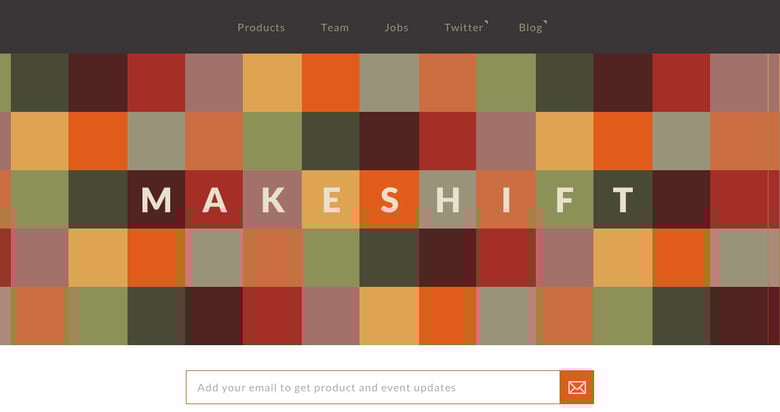Viewport: 780px width, 412px height.
Task: Open the Products page
Action: click(261, 28)
